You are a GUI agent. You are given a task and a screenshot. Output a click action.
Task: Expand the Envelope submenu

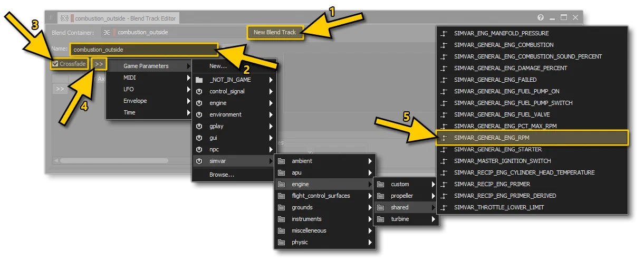(149, 101)
